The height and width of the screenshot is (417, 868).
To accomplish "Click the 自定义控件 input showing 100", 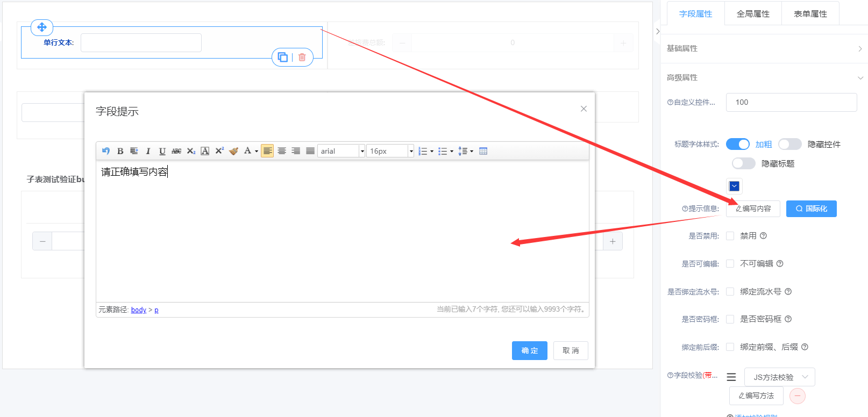I will pos(791,102).
